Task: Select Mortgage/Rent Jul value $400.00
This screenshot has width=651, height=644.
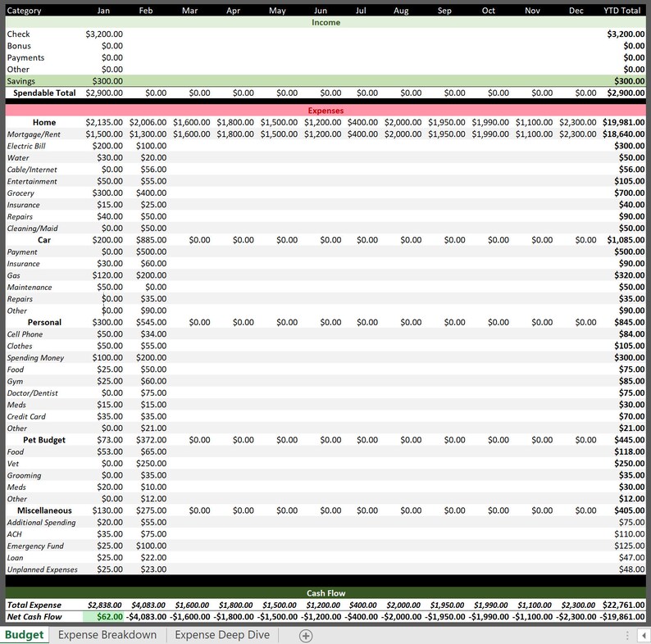Action: pos(363,134)
